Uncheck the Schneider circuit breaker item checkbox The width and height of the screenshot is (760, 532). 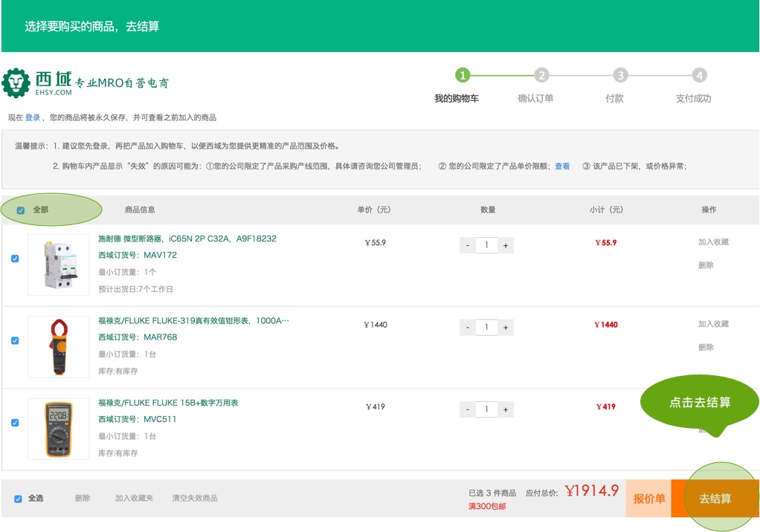pyautogui.click(x=15, y=259)
